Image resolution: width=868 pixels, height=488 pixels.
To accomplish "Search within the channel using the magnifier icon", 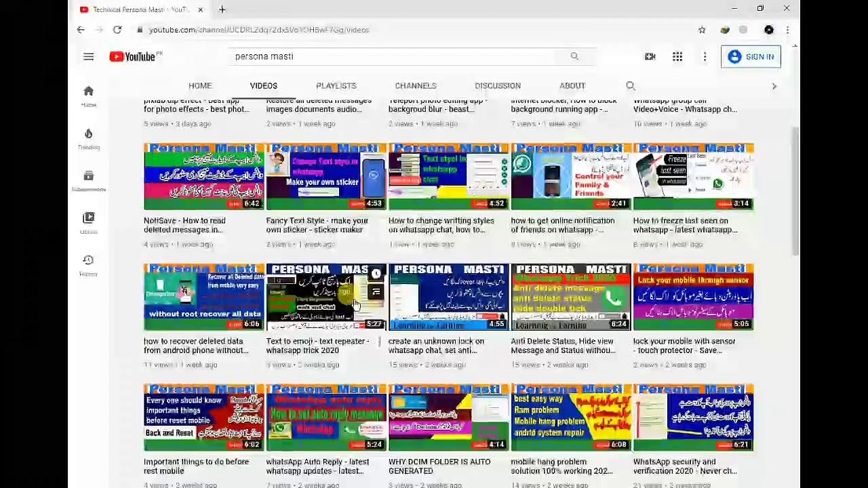I will 631,86.
